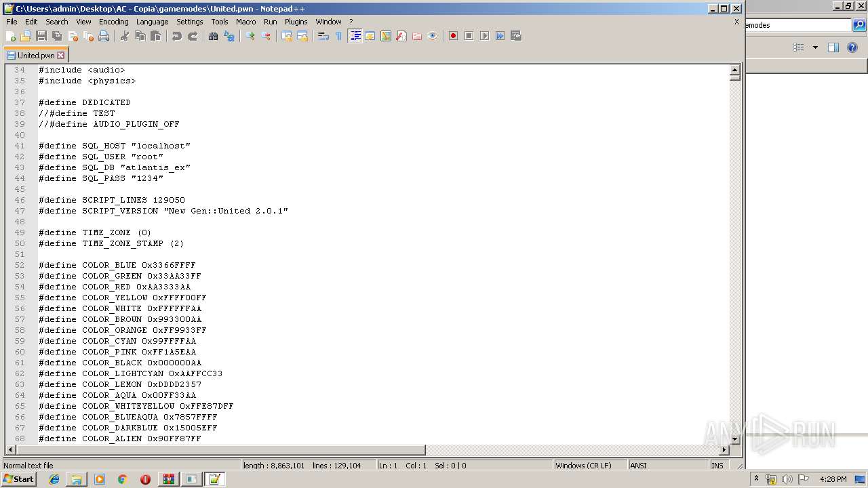Click the Explorer search box containing 'emodes'
The image size is (868, 488).
797,25
